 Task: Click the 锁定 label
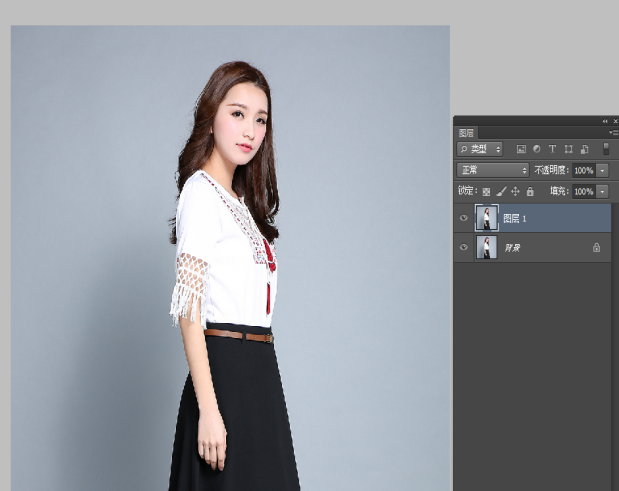(467, 191)
